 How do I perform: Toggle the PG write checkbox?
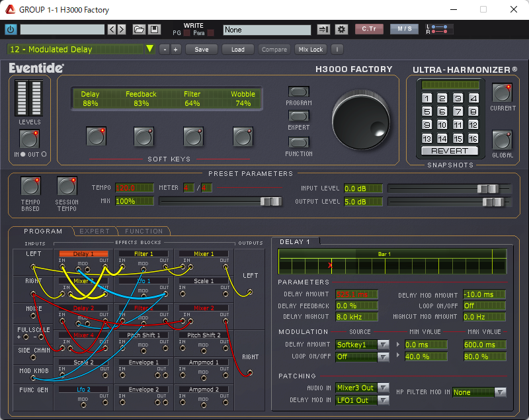pyautogui.click(x=186, y=33)
